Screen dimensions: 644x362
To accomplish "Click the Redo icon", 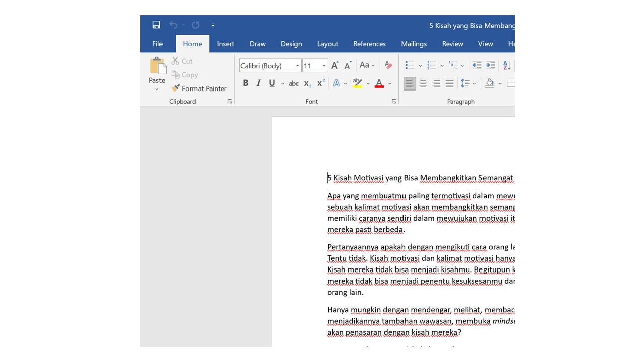I will (196, 25).
